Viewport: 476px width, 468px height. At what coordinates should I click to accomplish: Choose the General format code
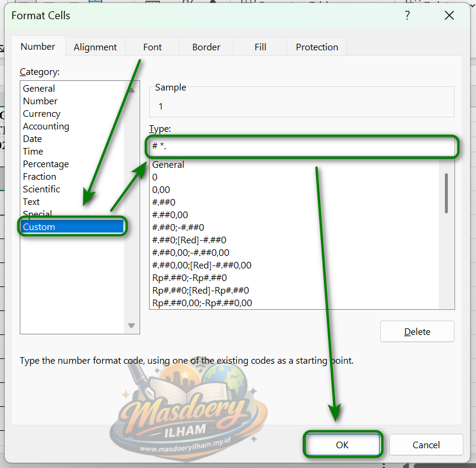click(168, 165)
